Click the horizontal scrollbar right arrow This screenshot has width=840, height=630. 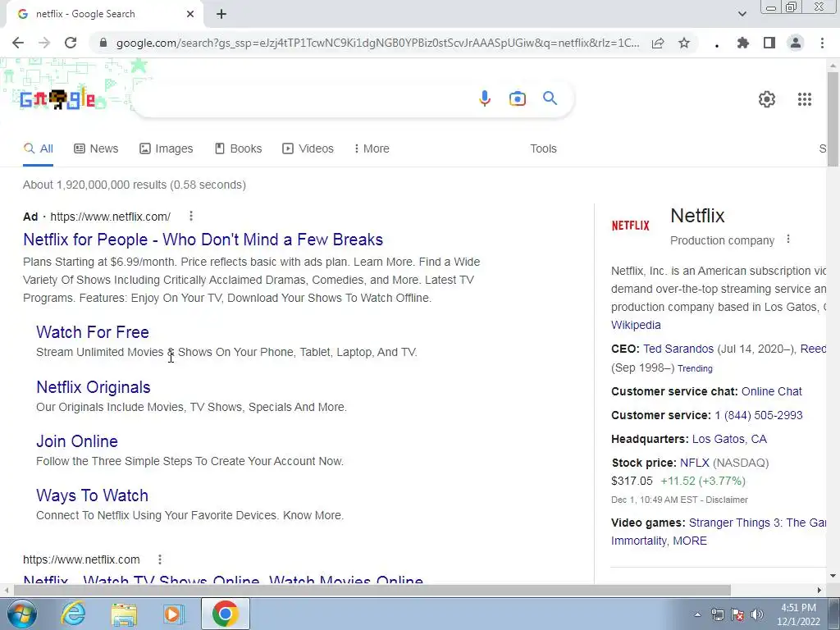point(819,590)
